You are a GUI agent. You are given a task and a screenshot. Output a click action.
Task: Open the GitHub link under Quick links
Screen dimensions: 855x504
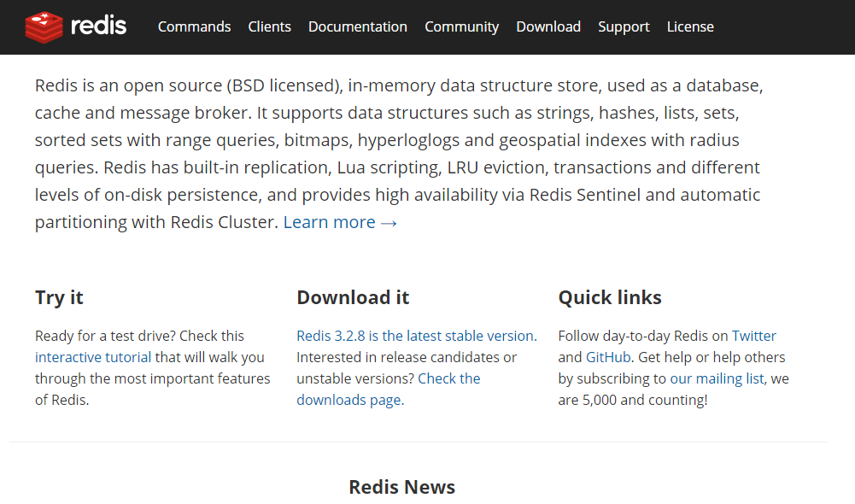point(608,357)
